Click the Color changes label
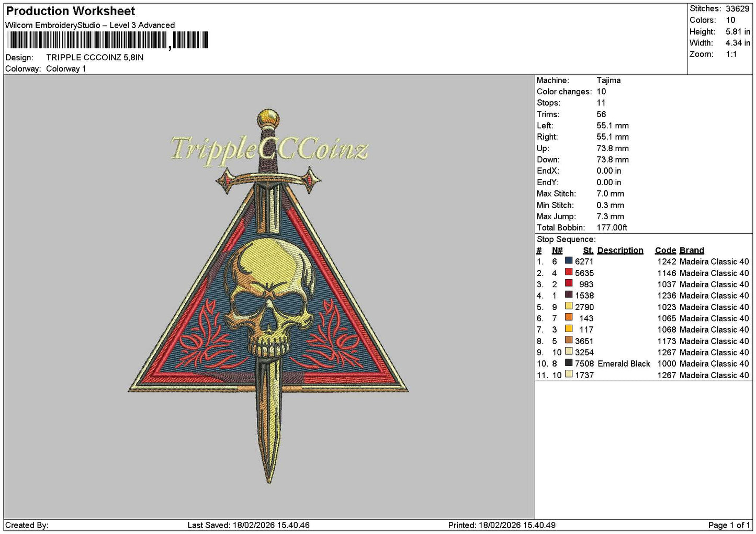The height and width of the screenshot is (534, 756). (x=564, y=92)
